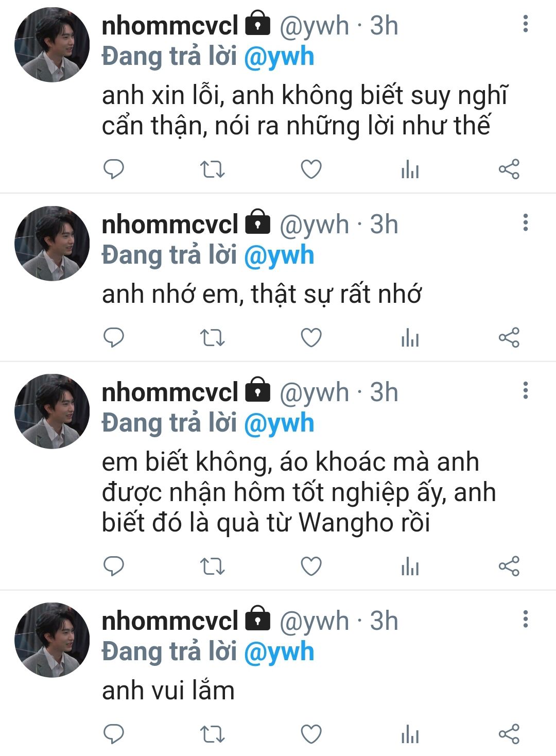Open more options on 'anh xin lỗi' tweet
The height and width of the screenshot is (756, 556).
(x=525, y=24)
